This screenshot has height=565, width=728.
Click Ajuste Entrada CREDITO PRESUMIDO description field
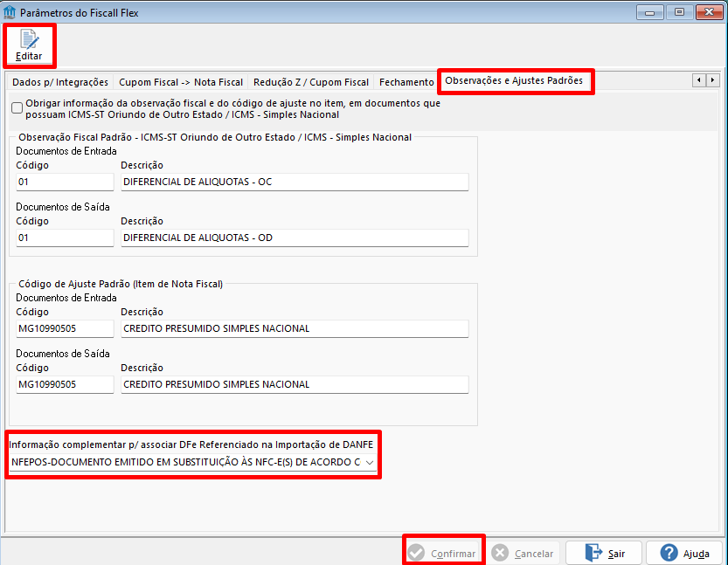[295, 328]
